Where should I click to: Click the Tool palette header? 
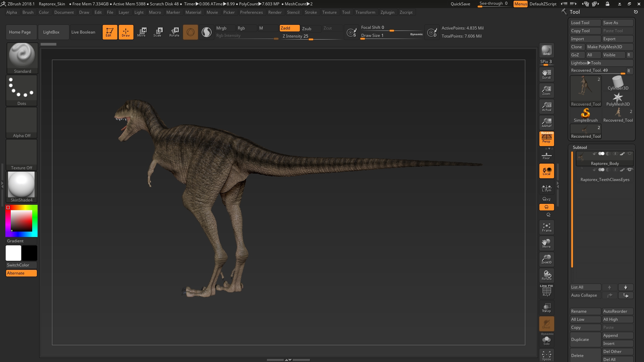coord(575,12)
